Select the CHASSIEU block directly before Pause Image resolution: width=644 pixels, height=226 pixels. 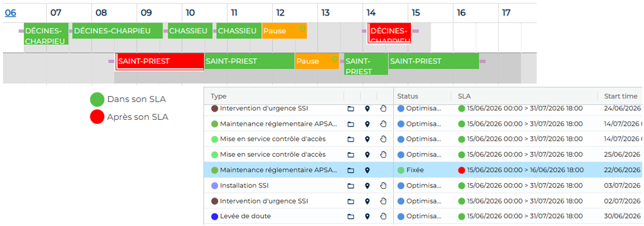tap(239, 31)
